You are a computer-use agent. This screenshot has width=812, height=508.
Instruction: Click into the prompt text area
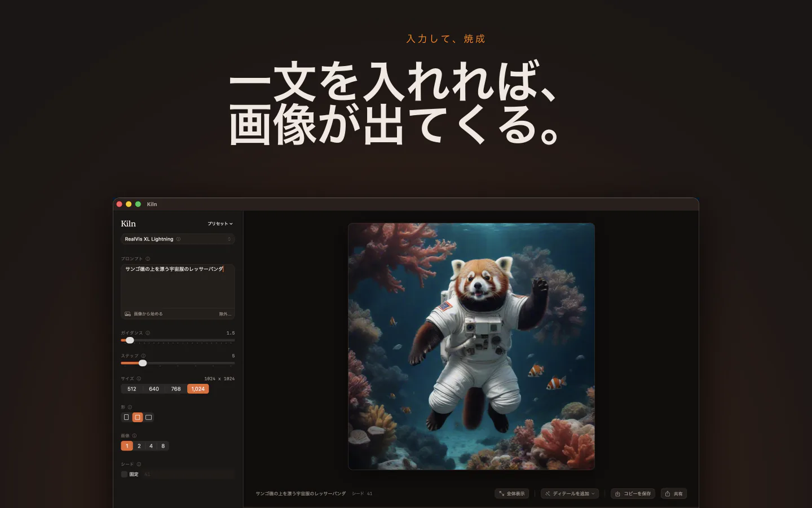(x=178, y=286)
